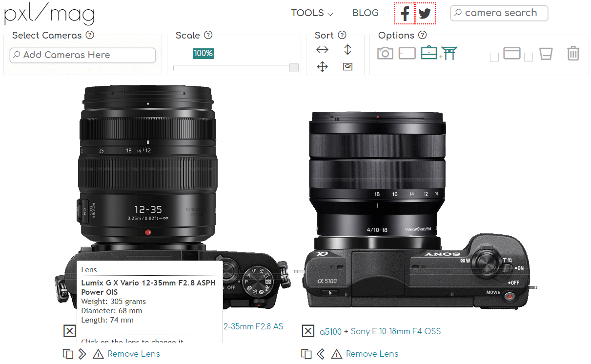Show help for Options
The height and width of the screenshot is (364, 591).
pyautogui.click(x=423, y=35)
